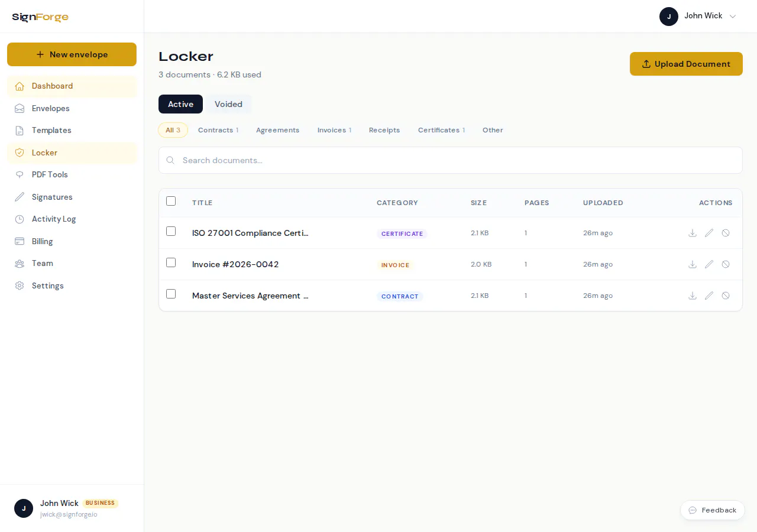757x532 pixels.
Task: Click the Templates file icon
Action: pos(20,131)
